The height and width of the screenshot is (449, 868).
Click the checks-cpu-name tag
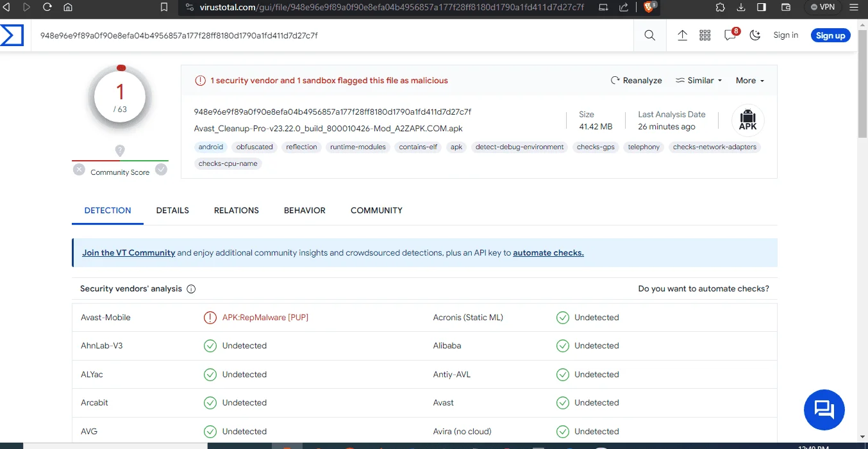[228, 164]
